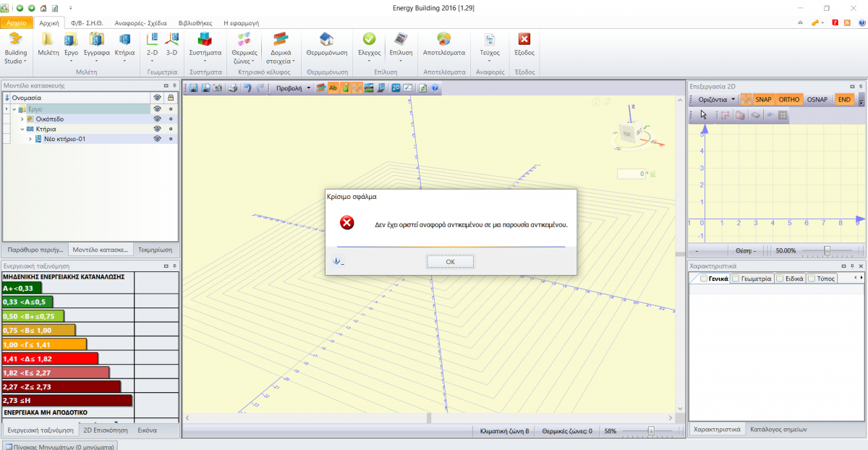This screenshot has height=450, width=868.
Task: Adjust the 50.00% zoom slider in 2D editor
Action: point(827,250)
